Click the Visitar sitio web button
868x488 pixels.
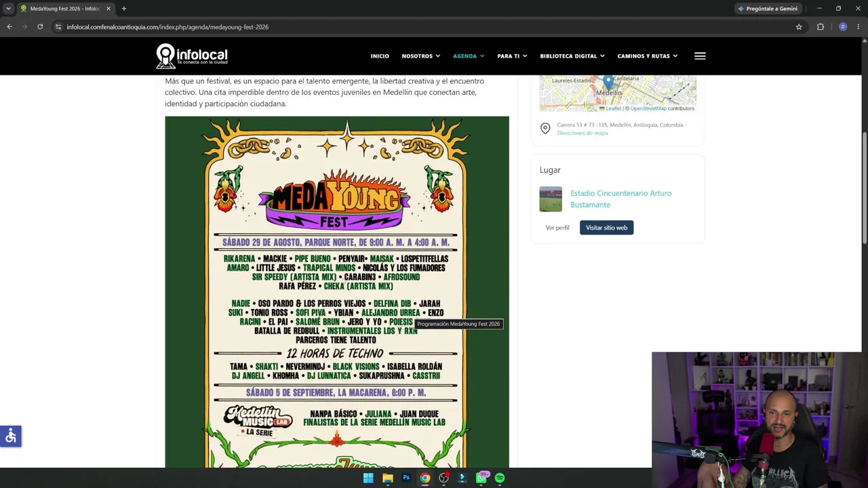606,228
